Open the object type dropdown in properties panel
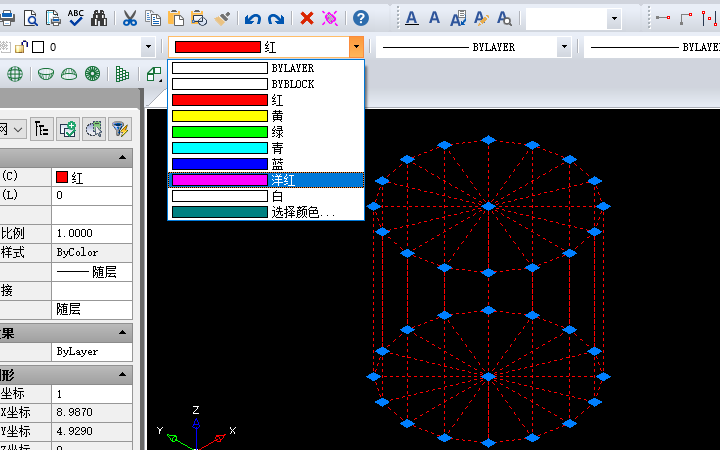Image resolution: width=720 pixels, height=450 pixels. tap(18, 129)
